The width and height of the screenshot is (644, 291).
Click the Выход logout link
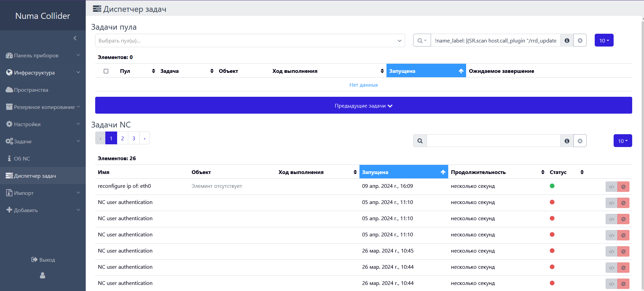click(43, 260)
